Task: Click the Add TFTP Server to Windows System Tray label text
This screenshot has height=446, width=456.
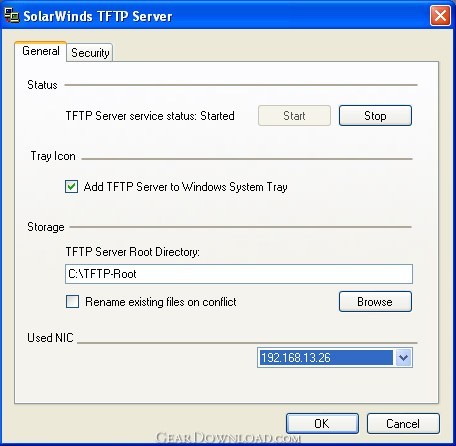Action: point(185,187)
